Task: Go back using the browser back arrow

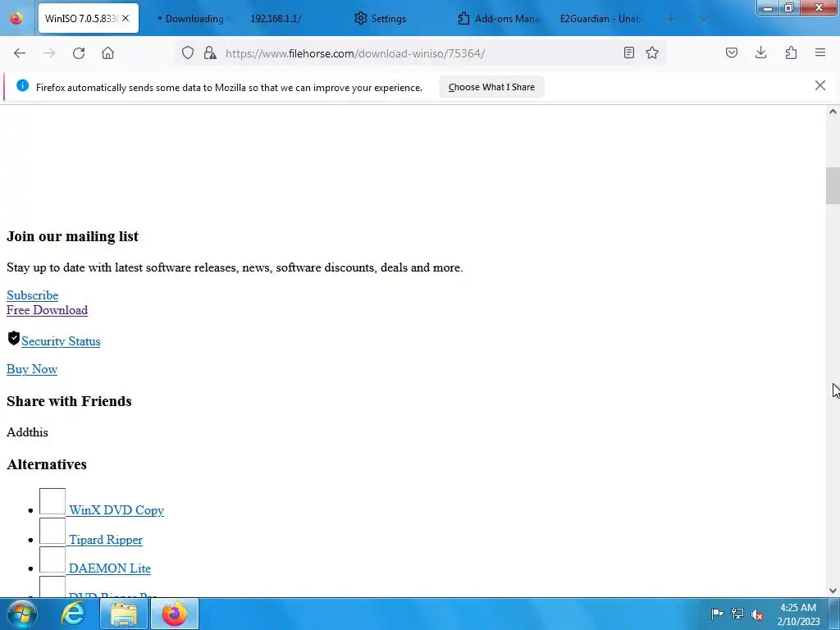Action: [20, 53]
